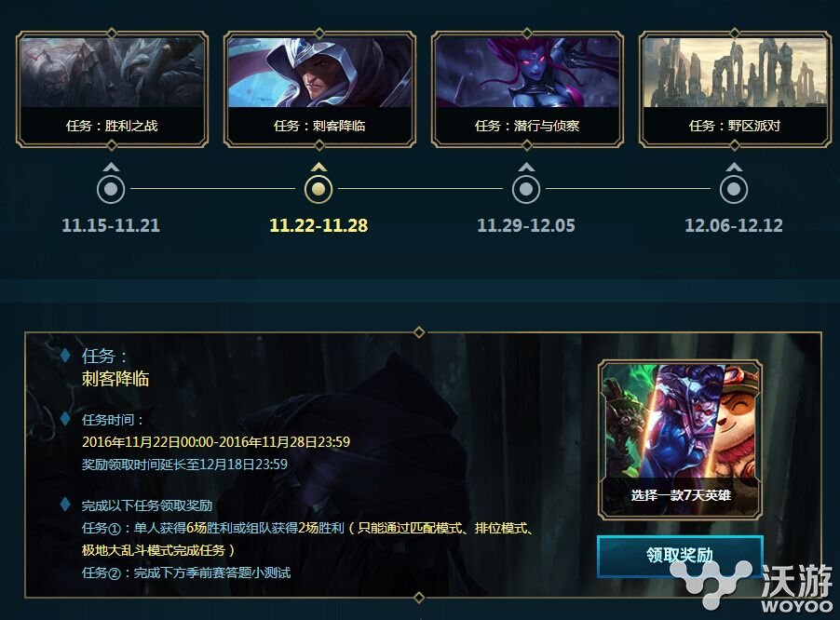The image size is (840, 620).
Task: Click the blue diamond bullet beside 完成以下任务领取奖励
Action: point(65,505)
